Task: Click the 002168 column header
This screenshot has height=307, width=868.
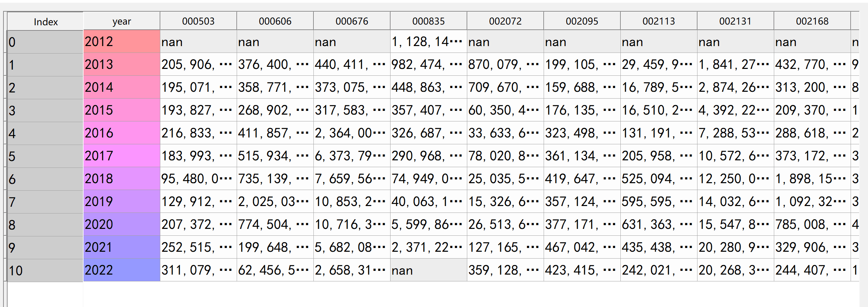Action: tap(812, 21)
